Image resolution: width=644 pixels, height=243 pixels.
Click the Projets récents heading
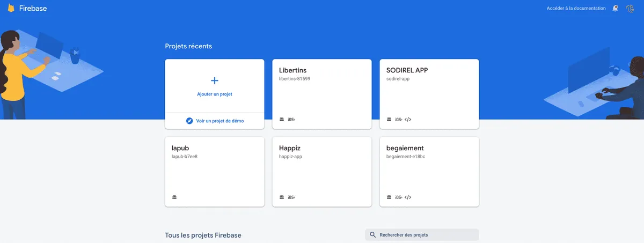coord(188,46)
